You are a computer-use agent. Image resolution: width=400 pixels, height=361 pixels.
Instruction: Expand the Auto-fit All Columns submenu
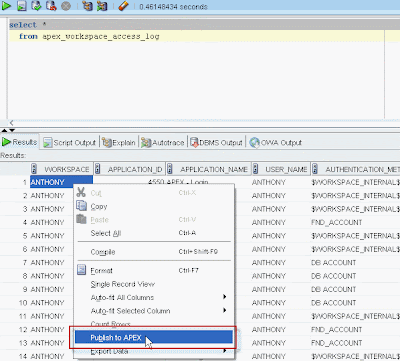154,297
